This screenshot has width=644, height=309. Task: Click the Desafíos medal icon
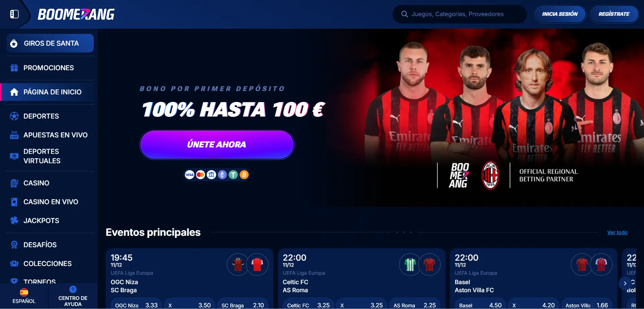14,245
